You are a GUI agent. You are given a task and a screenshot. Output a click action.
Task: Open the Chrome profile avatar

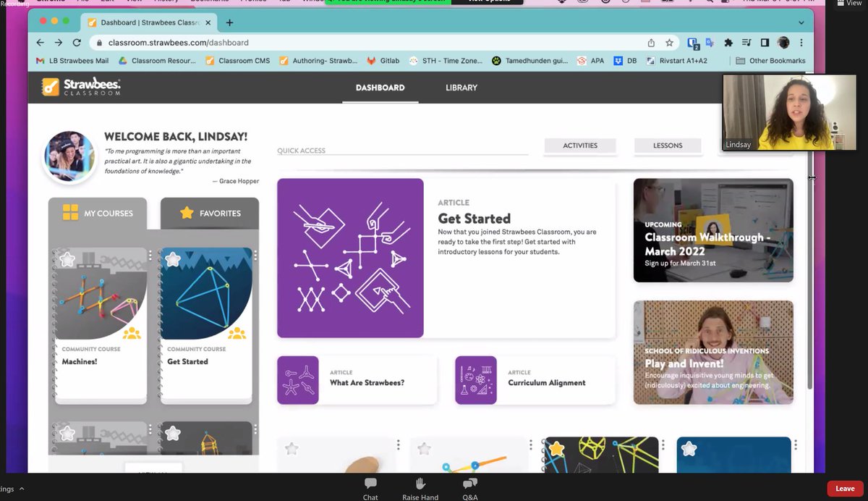(x=783, y=43)
